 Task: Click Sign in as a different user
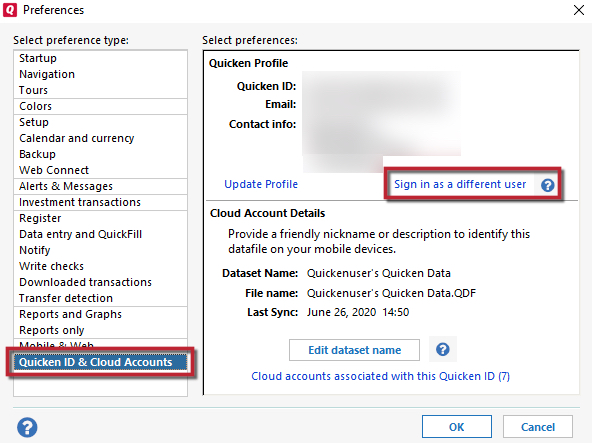460,184
